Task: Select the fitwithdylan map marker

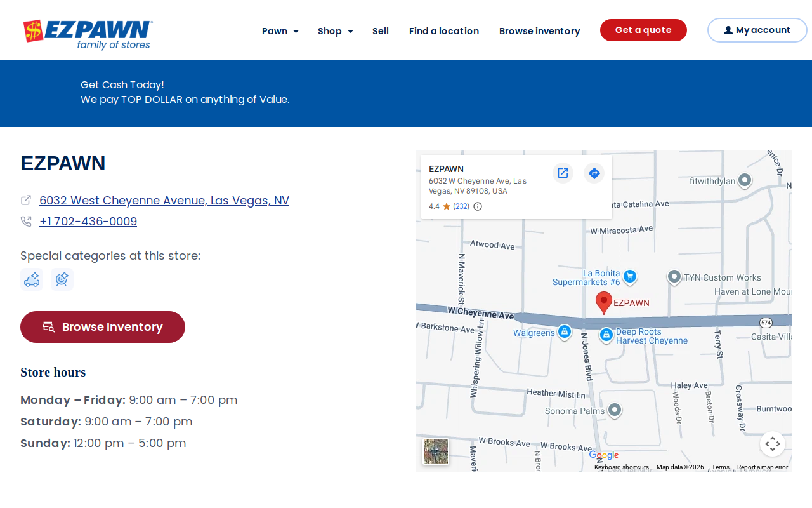Action: tap(745, 181)
